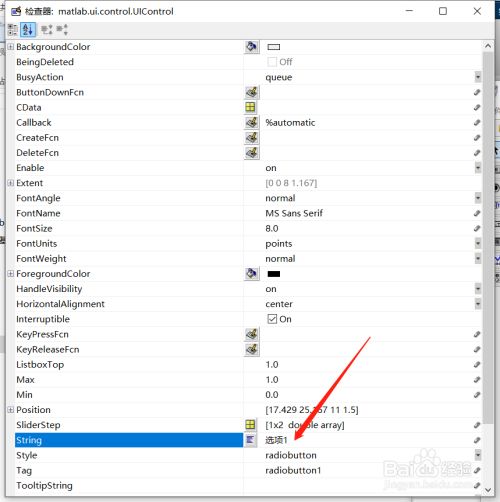Image resolution: width=500 pixels, height=502 pixels.
Task: Expand the ForegroundColor property node
Action: [11, 274]
